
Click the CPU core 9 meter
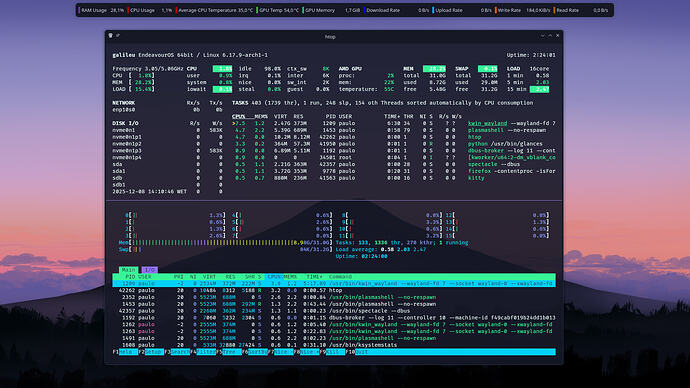[x=392, y=222]
